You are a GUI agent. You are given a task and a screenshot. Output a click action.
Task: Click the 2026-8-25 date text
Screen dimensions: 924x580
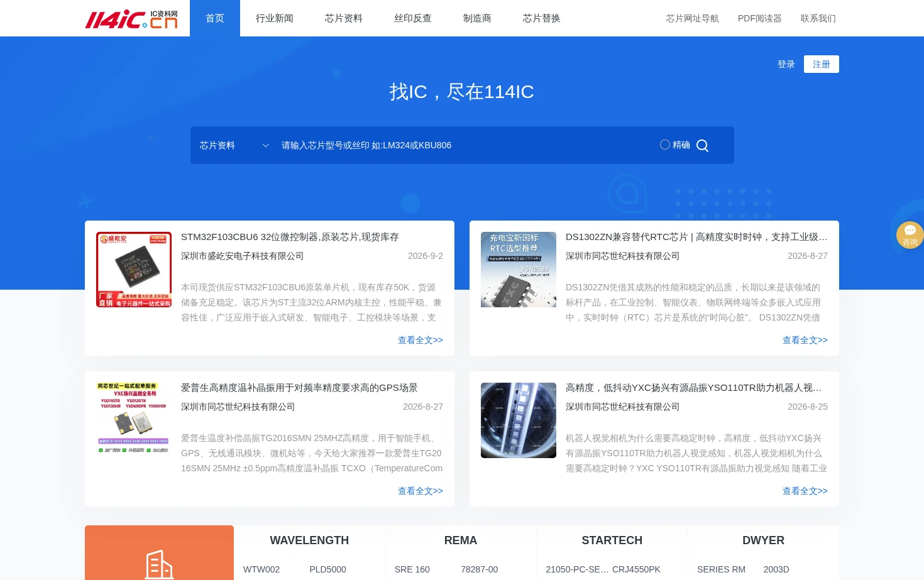(x=808, y=407)
